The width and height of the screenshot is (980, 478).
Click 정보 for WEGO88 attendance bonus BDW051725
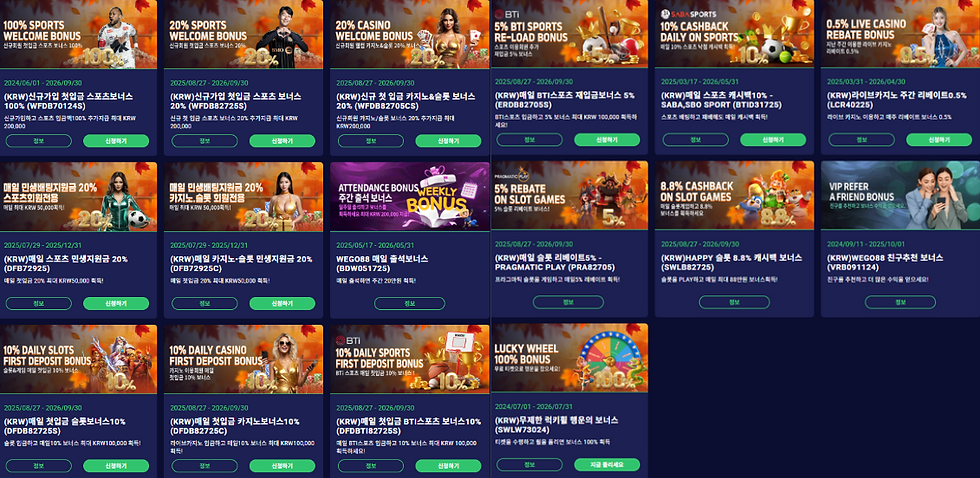coord(409,304)
